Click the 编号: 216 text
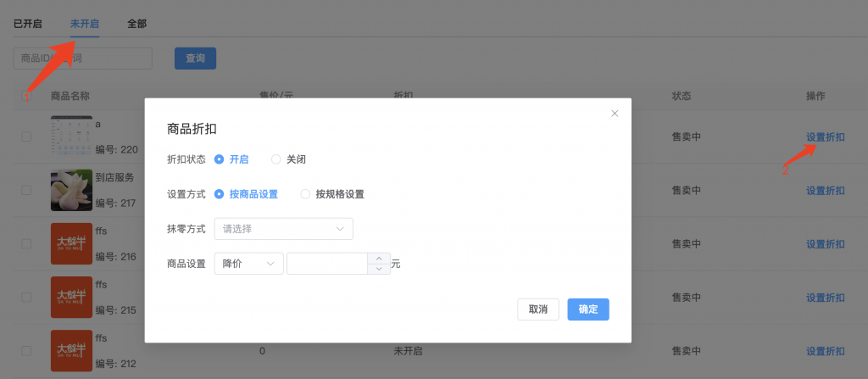 coord(115,257)
